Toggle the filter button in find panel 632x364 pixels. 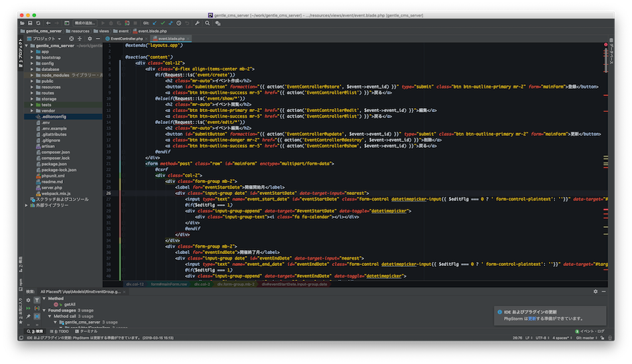(37, 300)
